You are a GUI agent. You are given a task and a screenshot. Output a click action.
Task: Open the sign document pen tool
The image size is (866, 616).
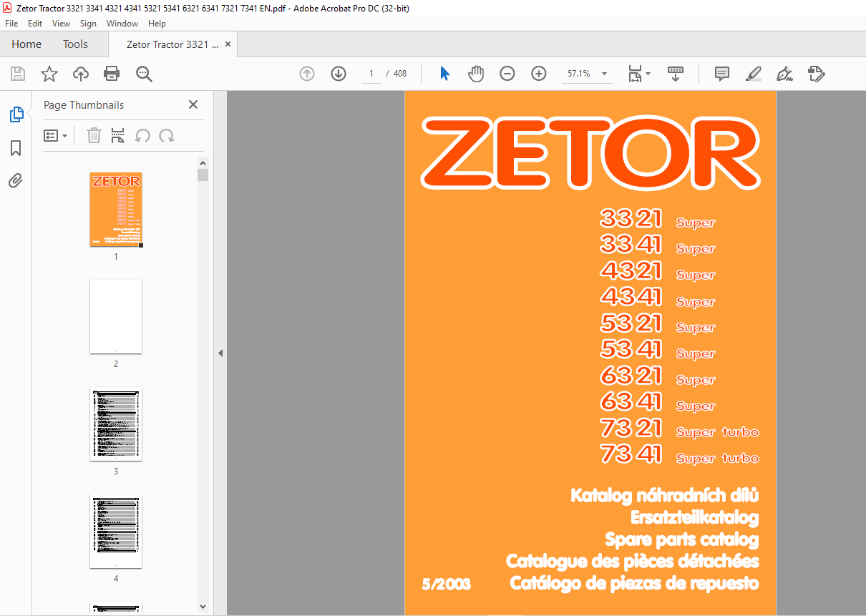785,74
